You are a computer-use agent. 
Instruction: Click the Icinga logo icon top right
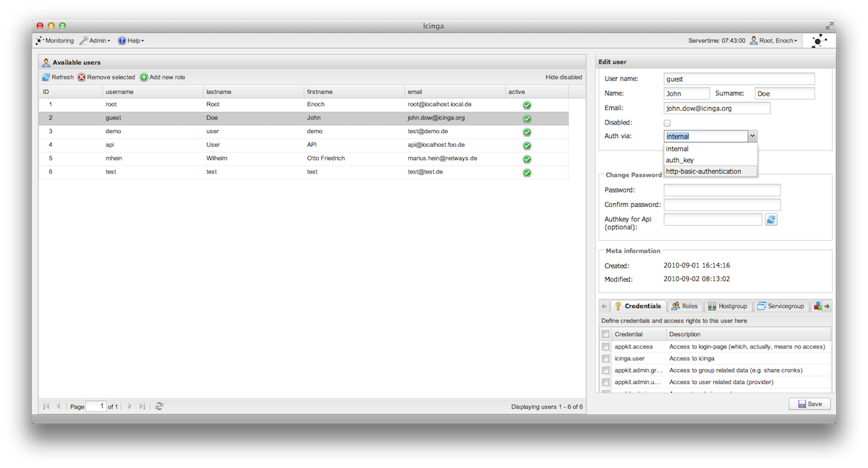(819, 41)
